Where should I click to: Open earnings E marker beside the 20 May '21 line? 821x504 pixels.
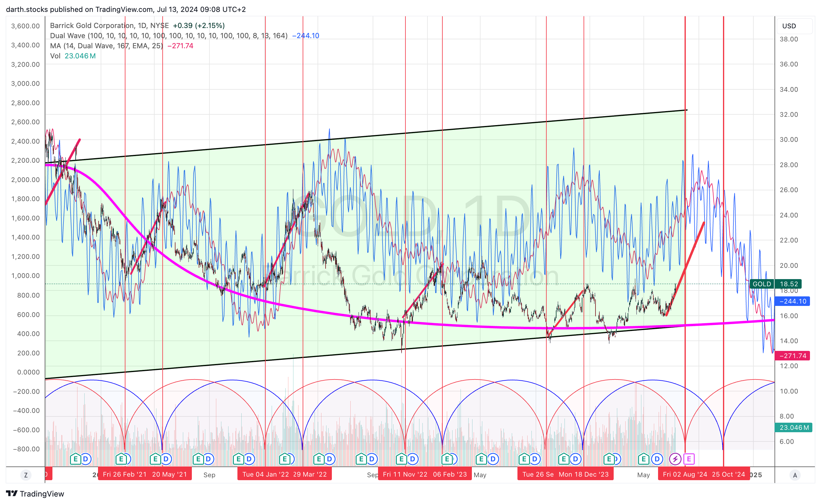(155, 459)
